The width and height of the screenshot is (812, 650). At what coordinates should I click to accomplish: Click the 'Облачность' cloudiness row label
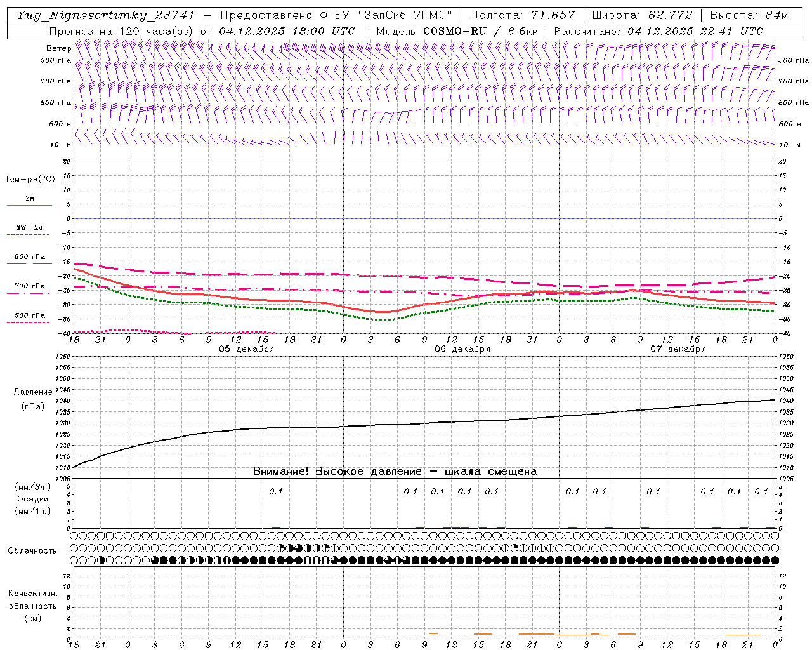pos(32,550)
